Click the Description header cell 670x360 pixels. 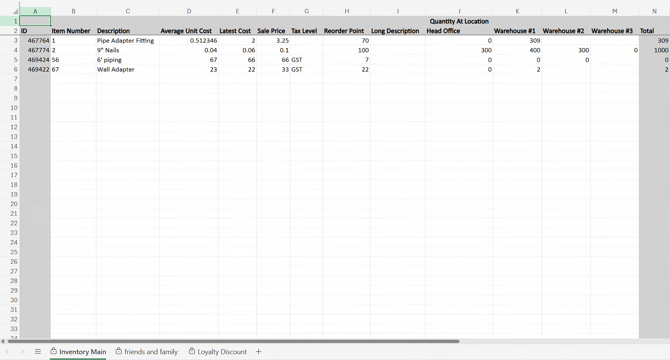tap(128, 31)
